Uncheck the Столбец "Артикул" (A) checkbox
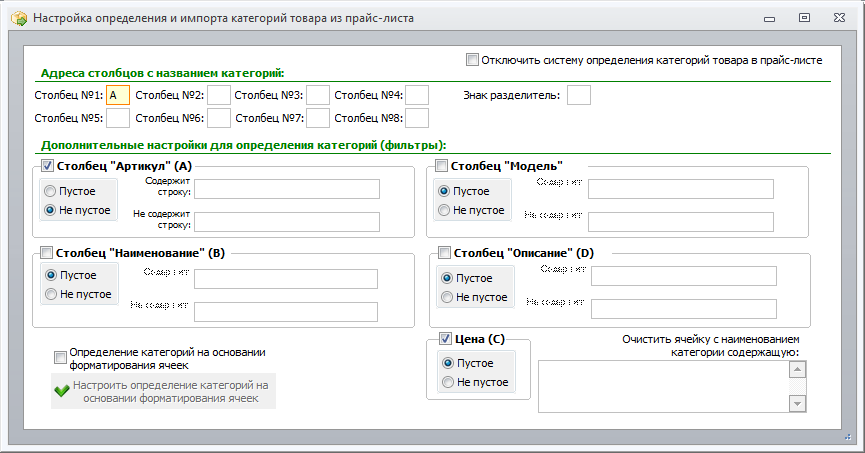 (x=47, y=166)
